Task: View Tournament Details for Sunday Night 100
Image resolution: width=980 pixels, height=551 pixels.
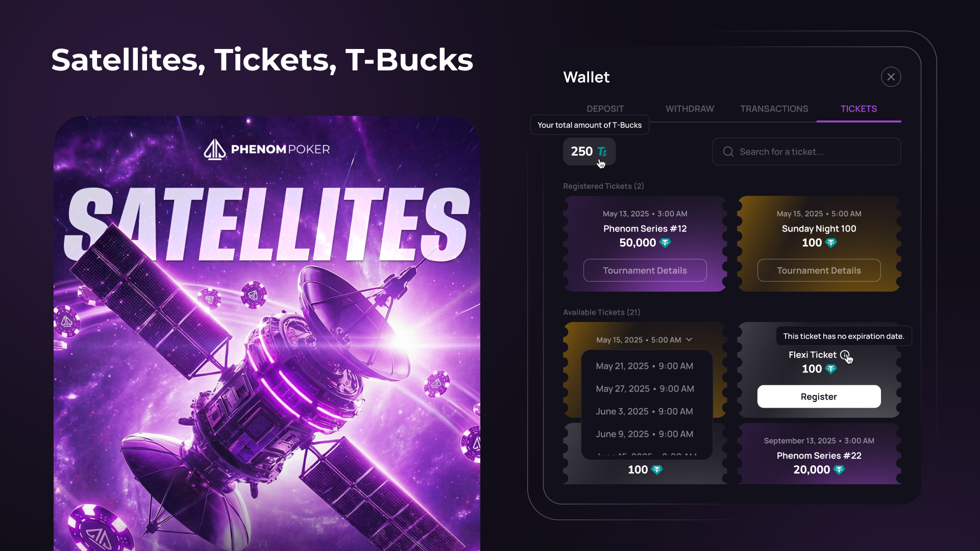Action: (x=819, y=270)
